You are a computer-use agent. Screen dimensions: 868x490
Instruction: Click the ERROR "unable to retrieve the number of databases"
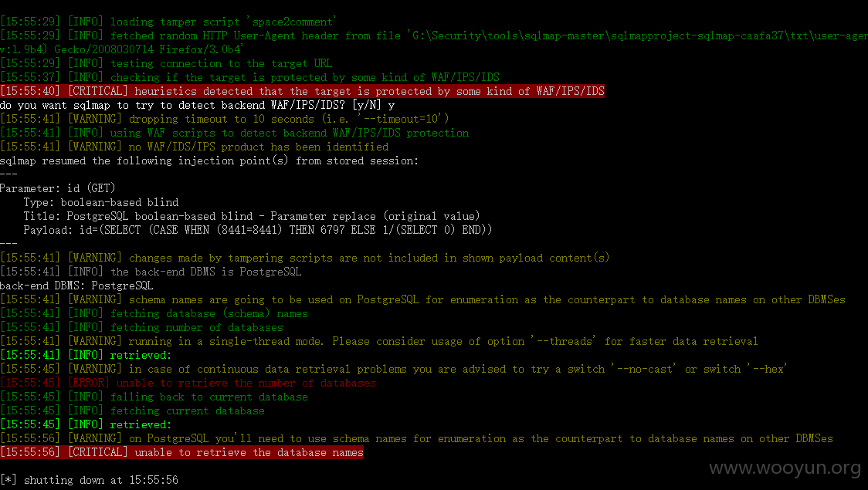[x=188, y=383]
